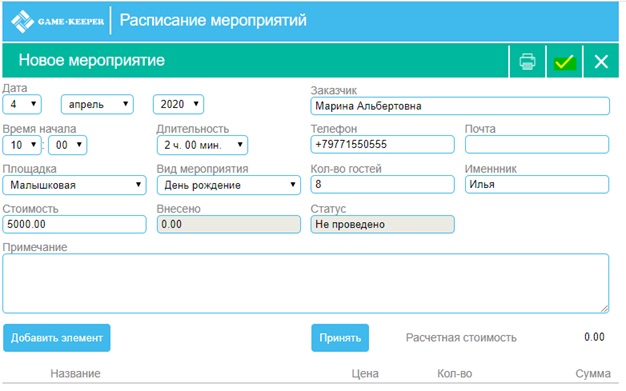The width and height of the screenshot is (626, 391).
Task: Click the Добавить элемент button
Action: point(57,338)
